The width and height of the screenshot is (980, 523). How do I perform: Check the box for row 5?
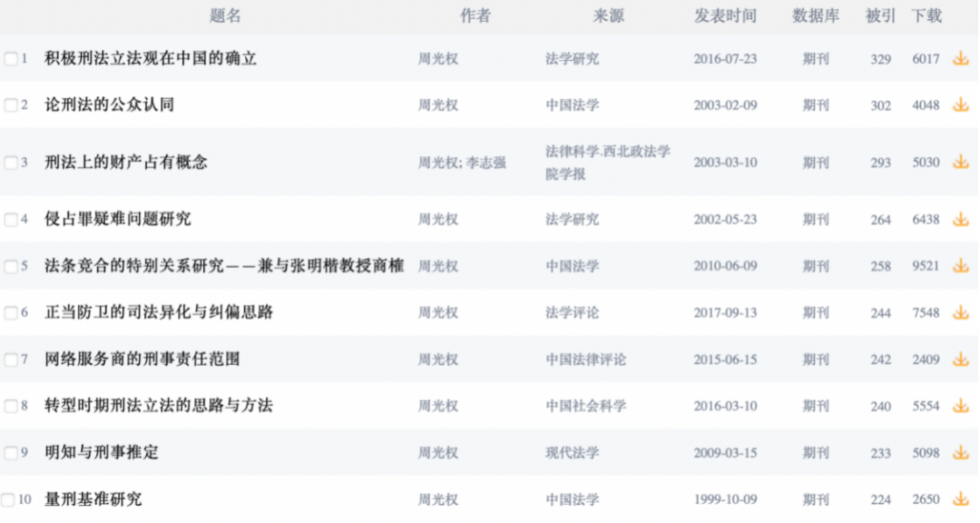pyautogui.click(x=11, y=267)
